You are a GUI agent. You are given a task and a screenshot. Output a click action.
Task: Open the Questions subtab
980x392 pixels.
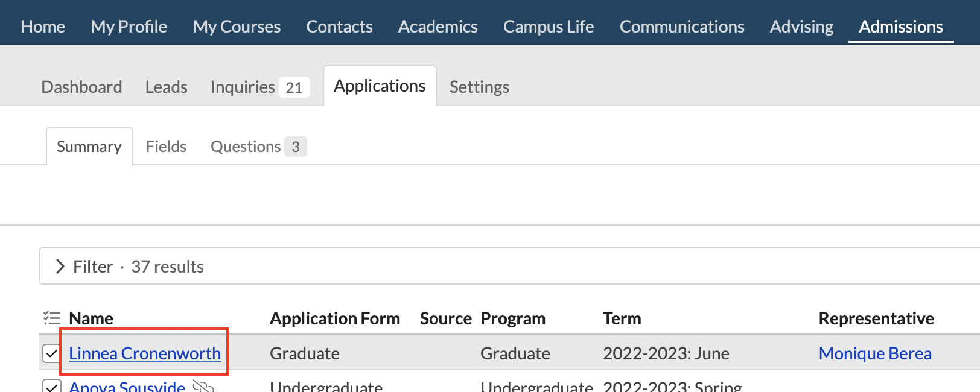click(258, 147)
